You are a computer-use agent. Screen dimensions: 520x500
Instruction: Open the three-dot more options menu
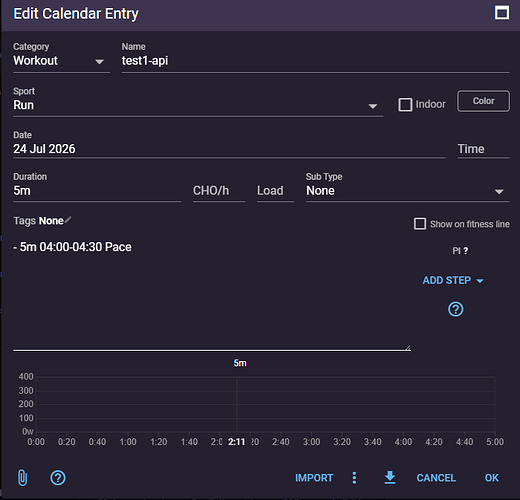(x=354, y=478)
